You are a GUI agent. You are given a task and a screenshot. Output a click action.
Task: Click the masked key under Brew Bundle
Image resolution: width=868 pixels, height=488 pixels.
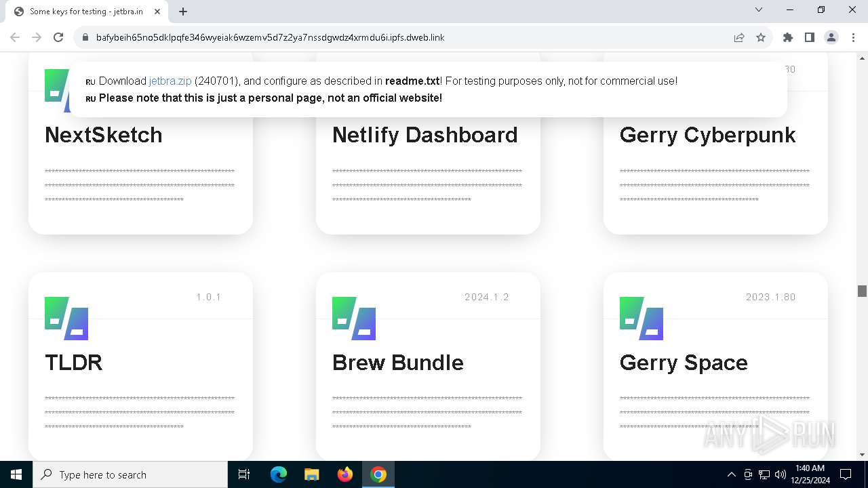427,413
